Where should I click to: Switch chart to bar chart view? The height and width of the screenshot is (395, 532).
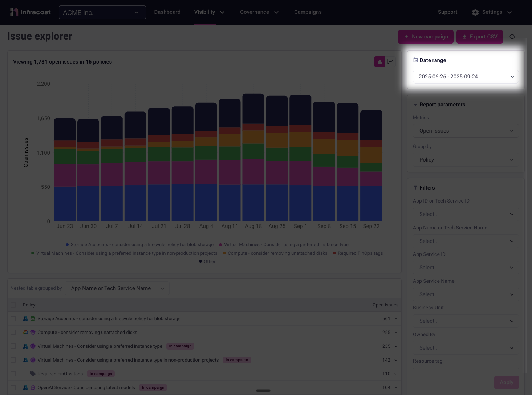pyautogui.click(x=379, y=62)
